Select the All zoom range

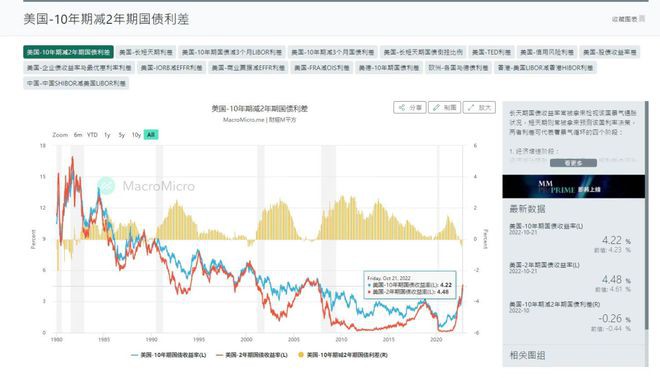coord(151,135)
